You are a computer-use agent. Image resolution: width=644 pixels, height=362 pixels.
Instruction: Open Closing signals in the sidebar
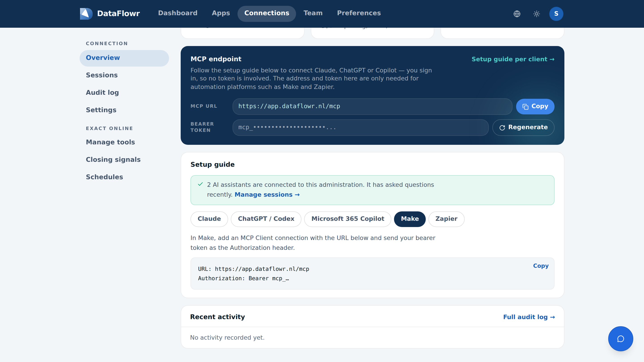click(x=124, y=160)
